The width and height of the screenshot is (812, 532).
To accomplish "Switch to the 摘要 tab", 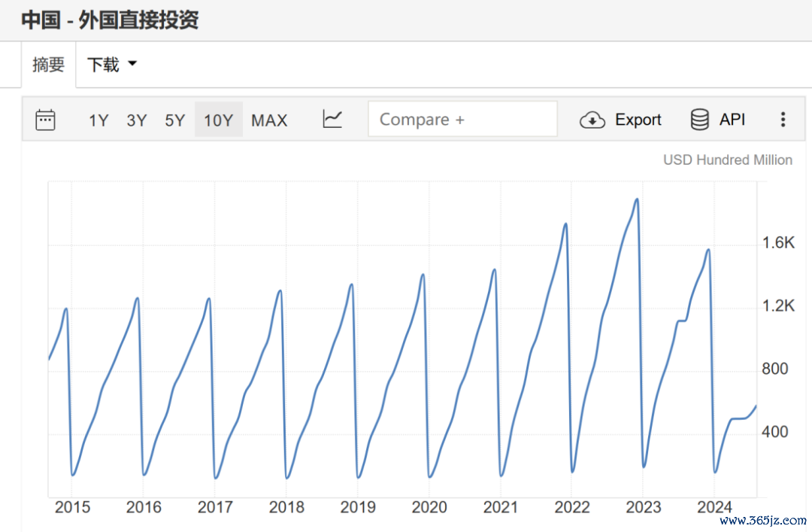I will point(48,64).
